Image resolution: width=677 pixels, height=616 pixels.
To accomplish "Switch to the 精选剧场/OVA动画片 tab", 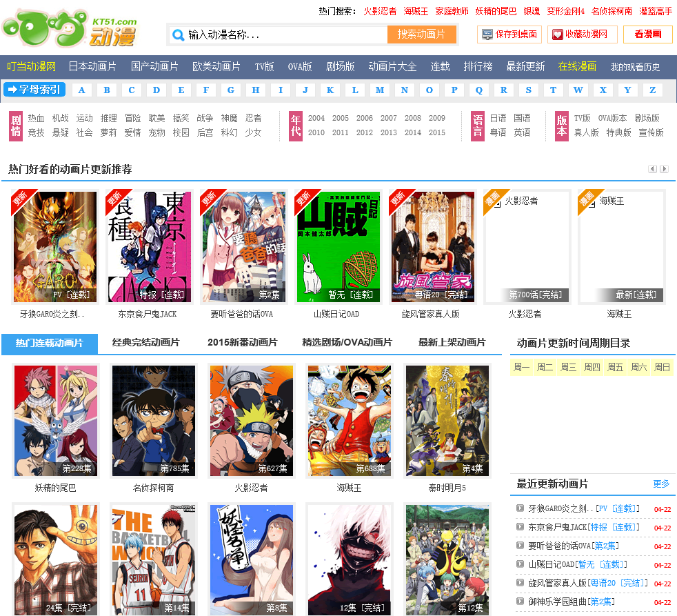I will coord(347,343).
